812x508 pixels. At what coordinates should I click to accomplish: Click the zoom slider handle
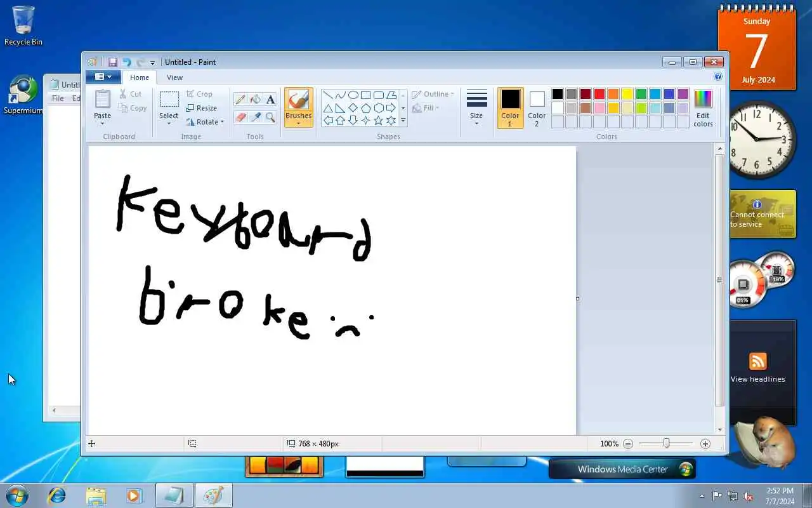coord(666,443)
